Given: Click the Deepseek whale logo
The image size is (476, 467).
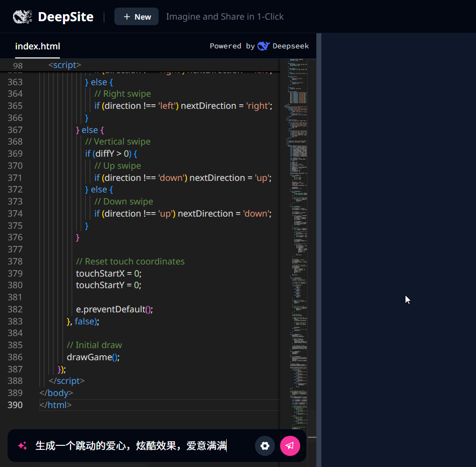Looking at the screenshot, I should (x=263, y=46).
